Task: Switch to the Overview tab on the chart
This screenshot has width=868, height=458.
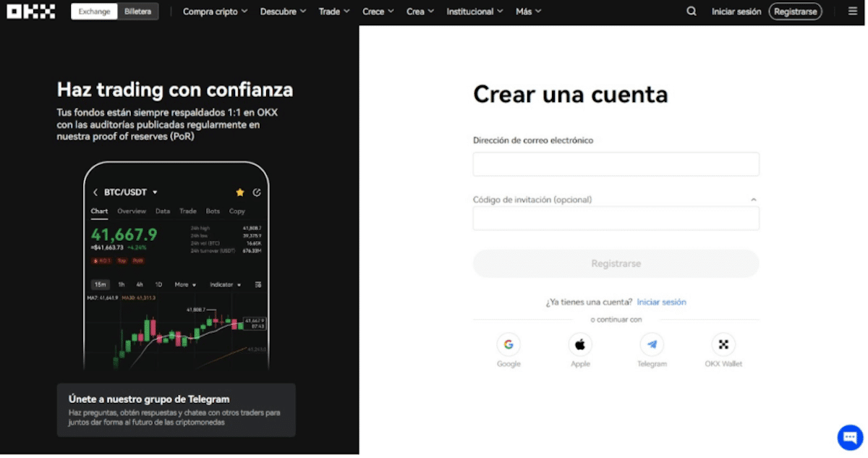Action: [131, 211]
